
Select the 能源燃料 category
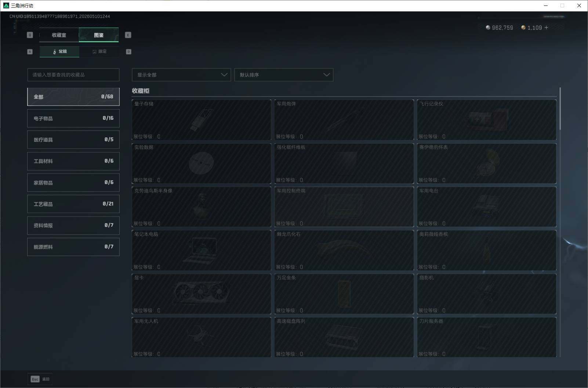click(x=73, y=247)
